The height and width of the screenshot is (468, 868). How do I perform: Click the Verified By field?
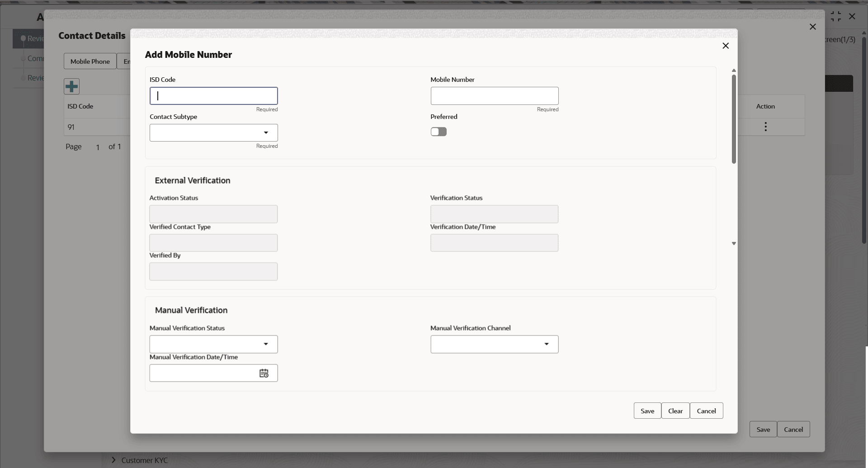click(x=213, y=271)
